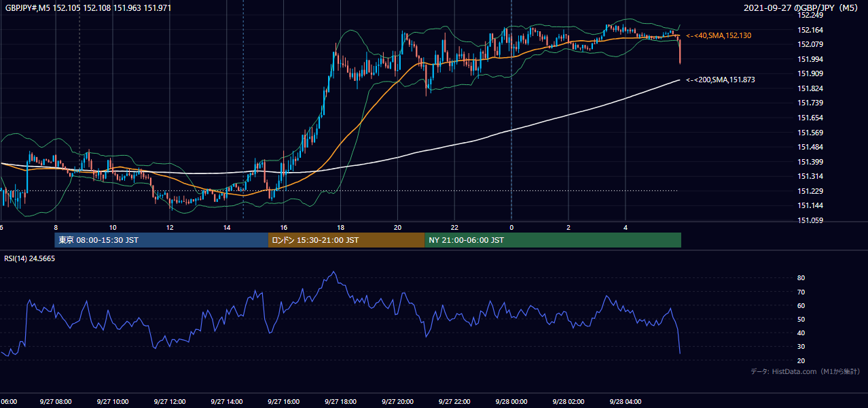The height and width of the screenshot is (408, 868).
Task: Click price axis value 151.994
Action: 810,59
